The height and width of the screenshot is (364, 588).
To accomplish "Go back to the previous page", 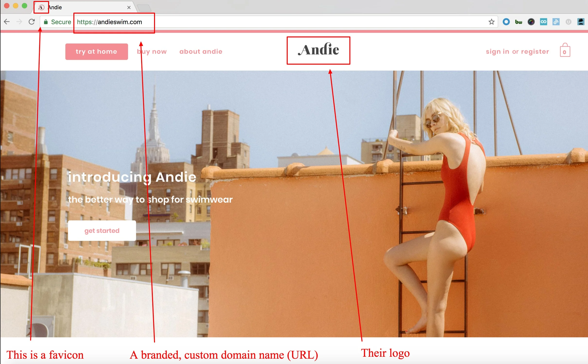I will (x=7, y=22).
